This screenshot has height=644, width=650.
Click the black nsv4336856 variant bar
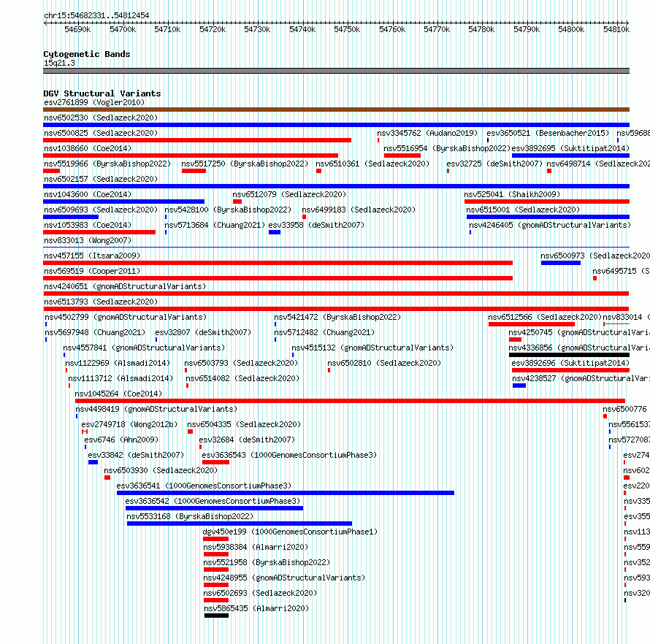569,355
